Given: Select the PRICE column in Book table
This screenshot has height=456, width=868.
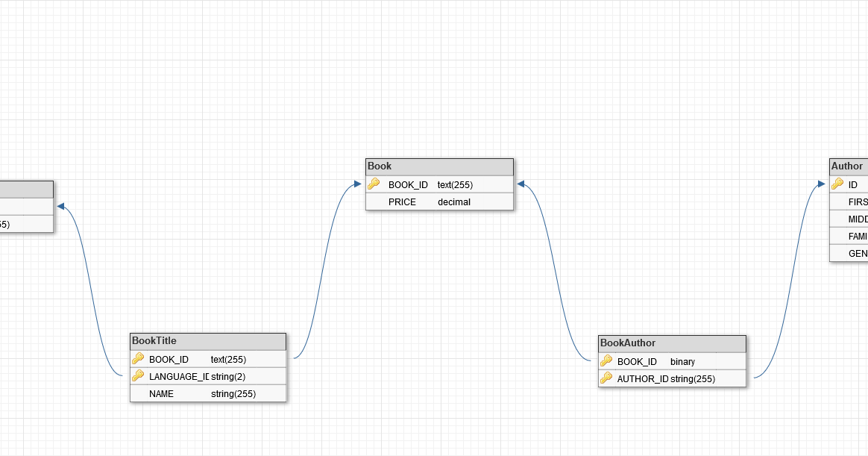Looking at the screenshot, I should coord(402,202).
